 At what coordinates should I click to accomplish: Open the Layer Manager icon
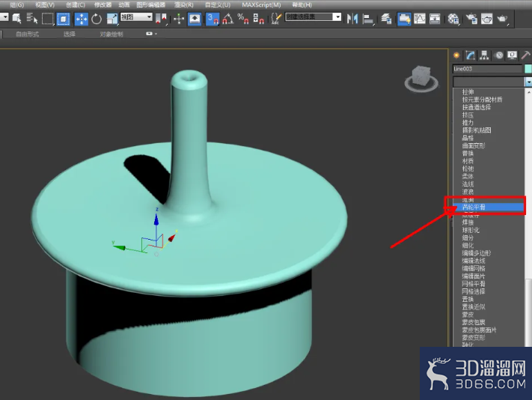click(386, 18)
